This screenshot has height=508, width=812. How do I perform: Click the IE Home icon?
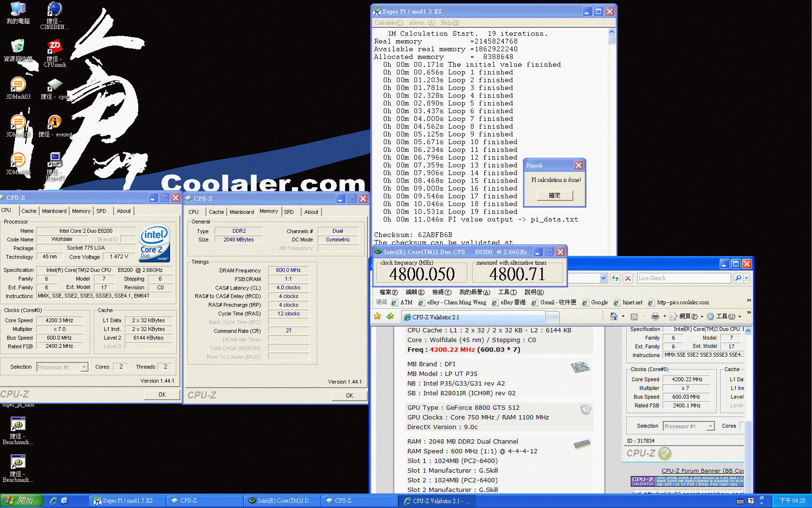(x=613, y=316)
